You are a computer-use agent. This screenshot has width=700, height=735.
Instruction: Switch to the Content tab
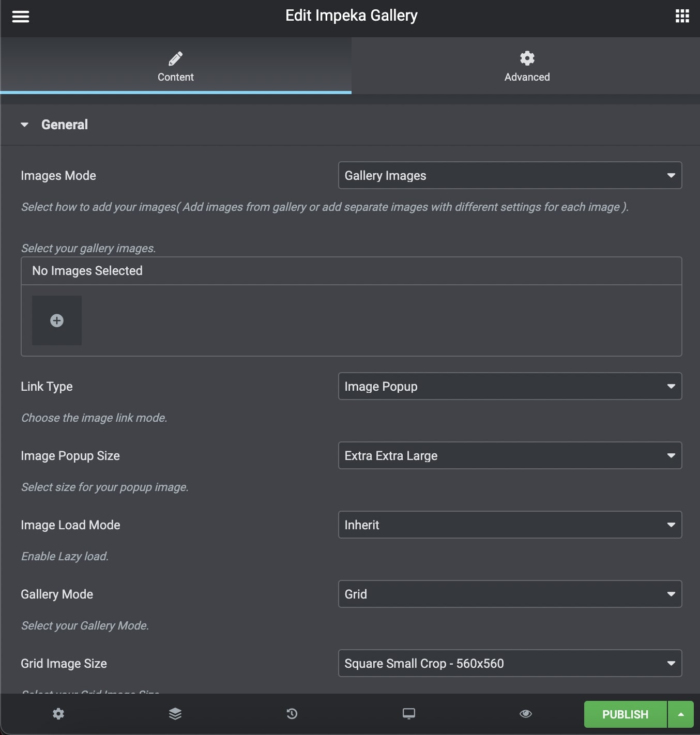tap(176, 66)
